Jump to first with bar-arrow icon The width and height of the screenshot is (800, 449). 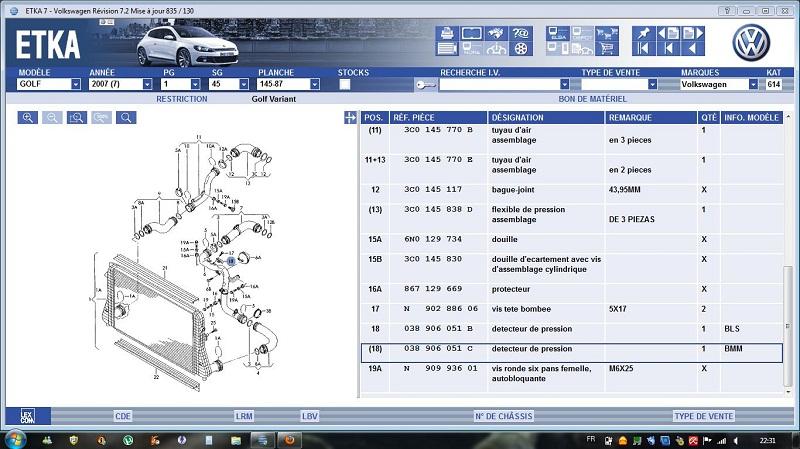coord(643,49)
